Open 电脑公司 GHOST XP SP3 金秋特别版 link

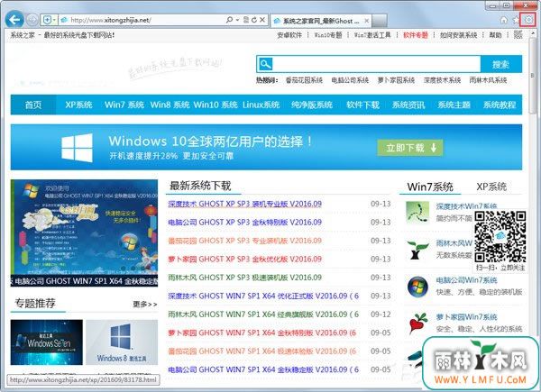(245, 223)
